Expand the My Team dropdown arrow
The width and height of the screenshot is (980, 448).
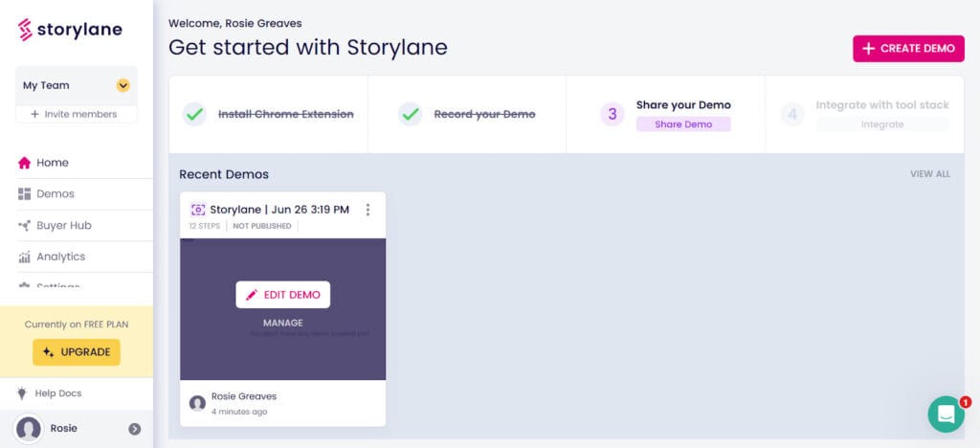click(123, 85)
